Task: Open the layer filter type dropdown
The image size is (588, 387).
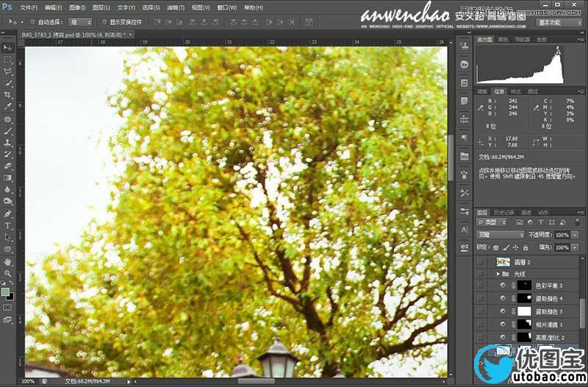Action: pos(492,222)
